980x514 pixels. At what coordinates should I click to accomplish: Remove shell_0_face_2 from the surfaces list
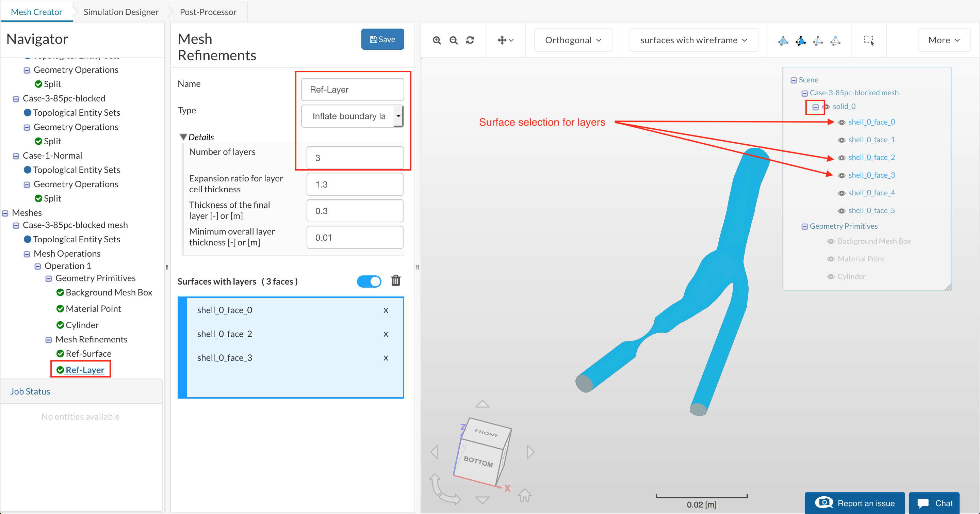386,334
